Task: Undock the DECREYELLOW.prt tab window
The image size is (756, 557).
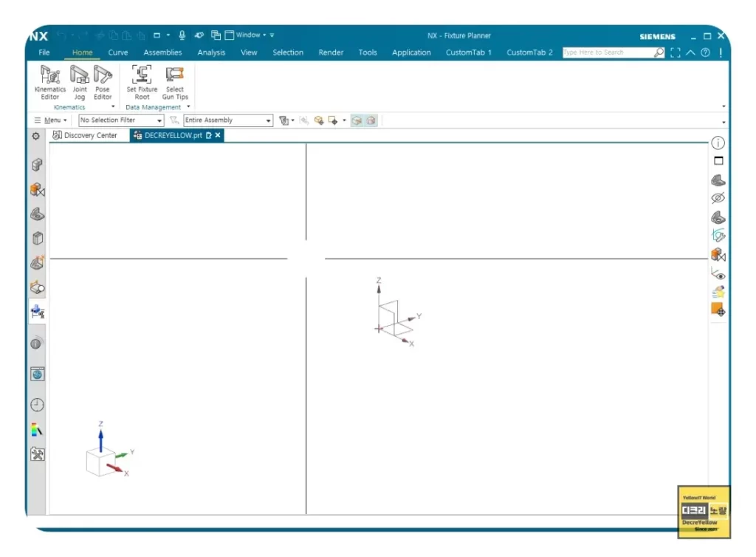Action: 209,135
